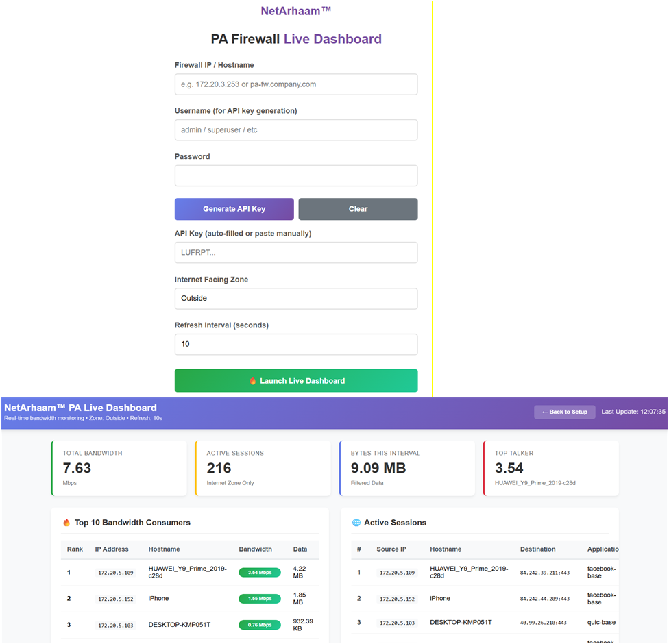The height and width of the screenshot is (644, 669).
Task: Focus the Firewall IP / Hostname field
Action: [x=295, y=84]
